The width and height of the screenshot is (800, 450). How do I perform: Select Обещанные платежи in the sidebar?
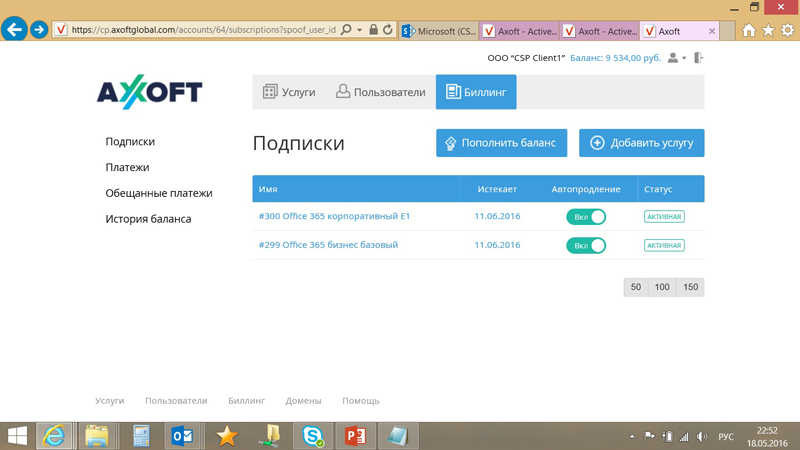tap(159, 193)
